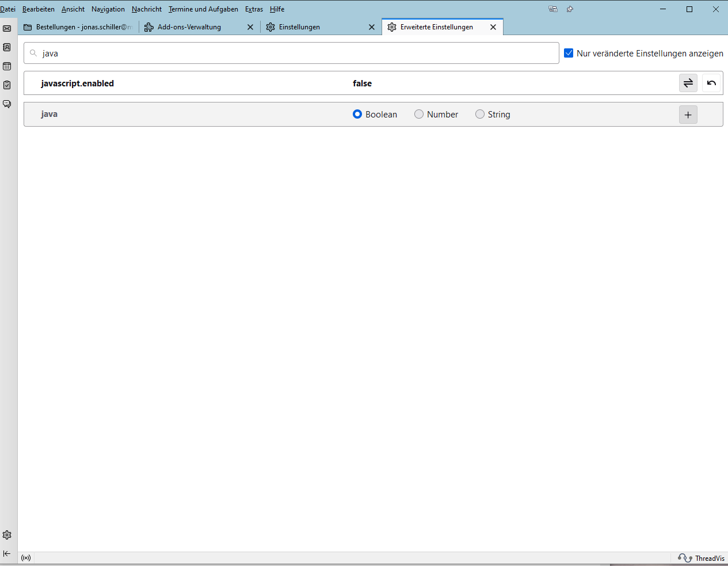
Task: Switch to the Einstellungen tab
Action: click(298, 26)
